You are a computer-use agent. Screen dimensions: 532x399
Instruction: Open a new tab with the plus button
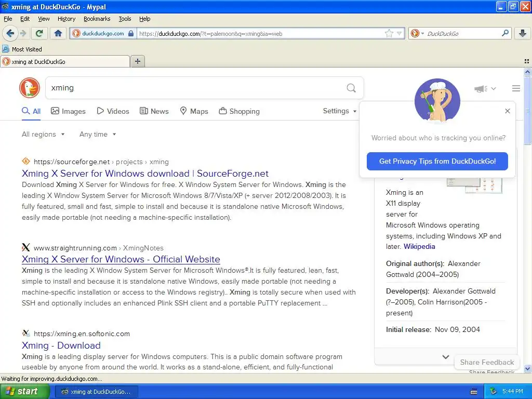click(x=137, y=61)
